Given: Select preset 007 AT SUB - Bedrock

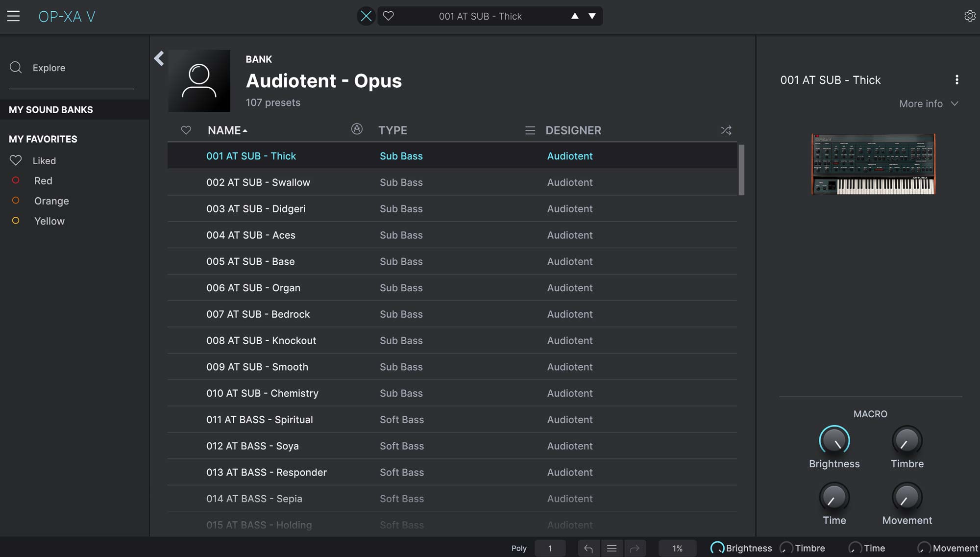Looking at the screenshot, I should tap(258, 314).
